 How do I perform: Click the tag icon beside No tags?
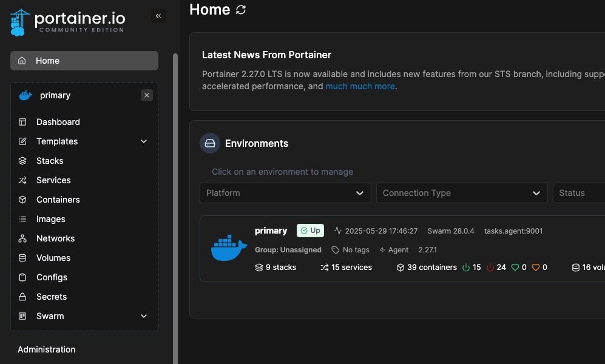tap(336, 250)
